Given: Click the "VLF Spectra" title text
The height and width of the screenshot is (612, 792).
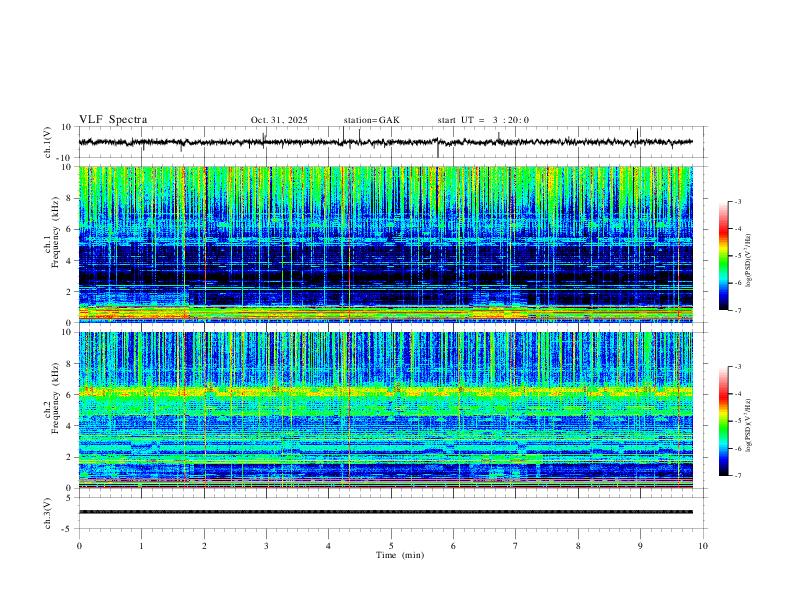Looking at the screenshot, I should [113, 120].
